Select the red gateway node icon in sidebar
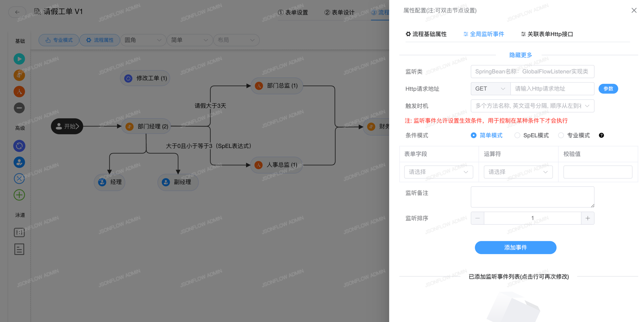This screenshot has height=322, width=644. coord(19,92)
